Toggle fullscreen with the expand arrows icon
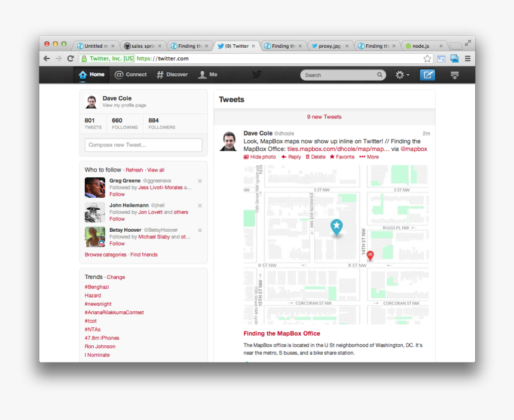514x420 pixels. click(468, 43)
